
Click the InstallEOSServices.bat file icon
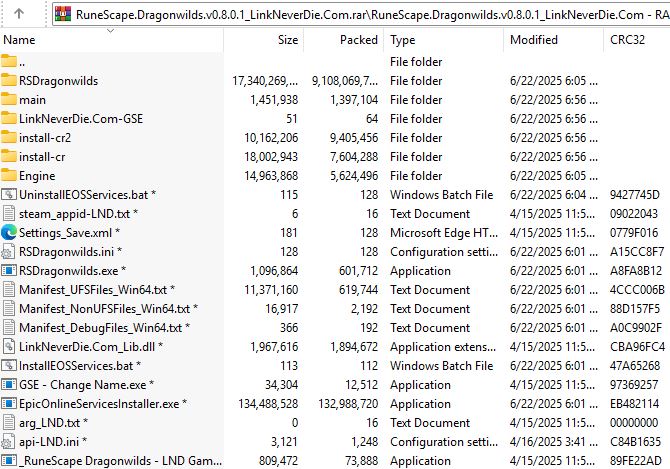[x=9, y=366]
